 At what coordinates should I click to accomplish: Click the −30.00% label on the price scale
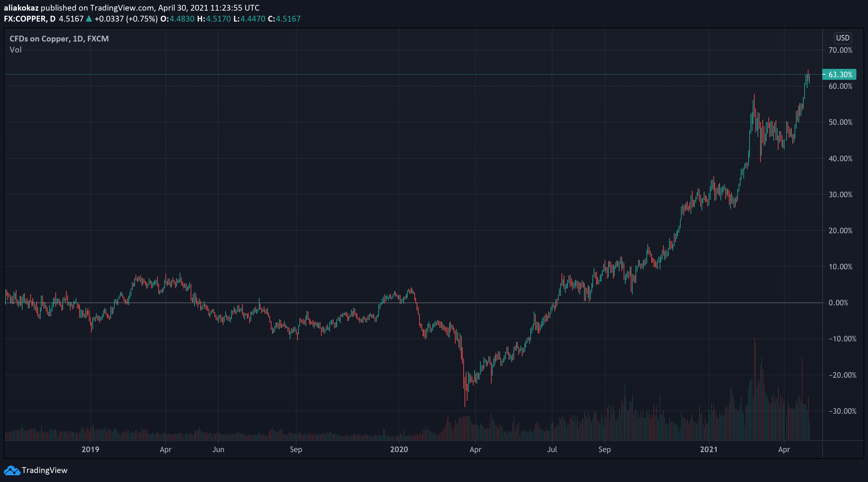click(x=842, y=411)
